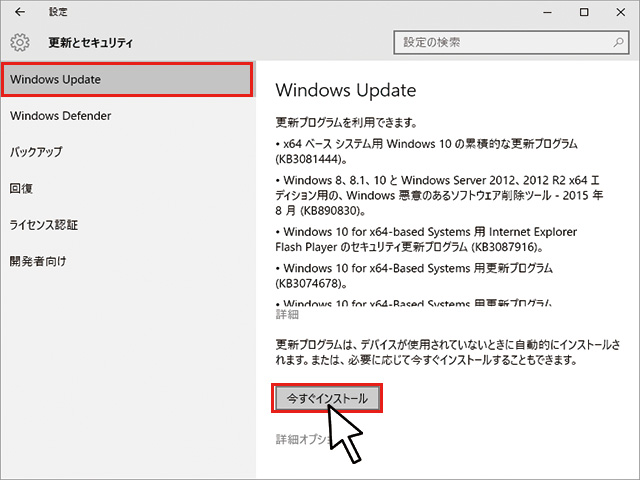Image resolution: width=640 pixels, height=480 pixels.
Task: Click the 更新とセキュリティ header title
Action: (x=91, y=42)
